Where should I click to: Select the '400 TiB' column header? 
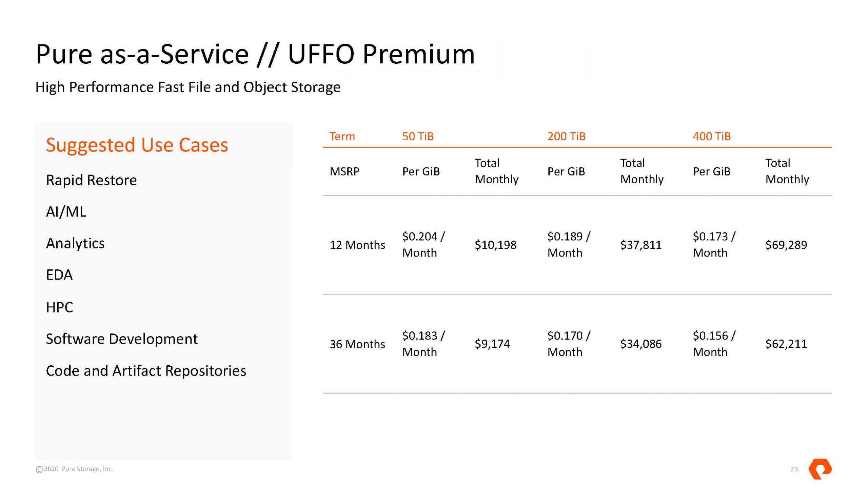(711, 136)
